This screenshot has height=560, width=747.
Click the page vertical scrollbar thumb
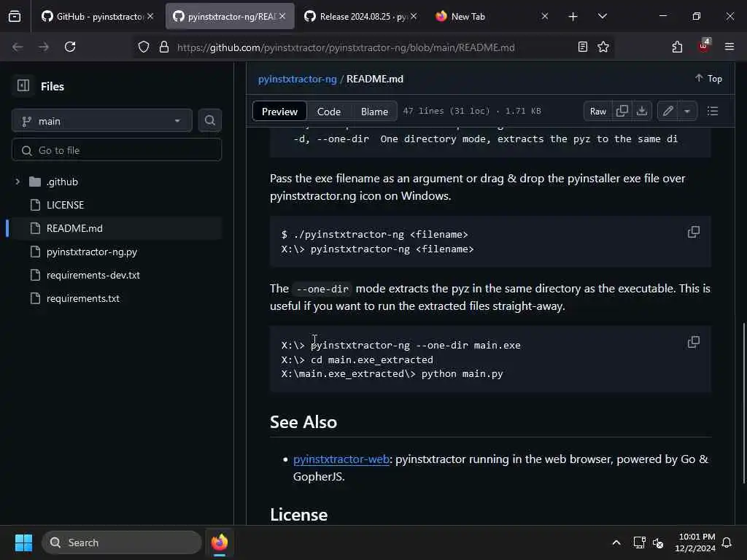743,403
